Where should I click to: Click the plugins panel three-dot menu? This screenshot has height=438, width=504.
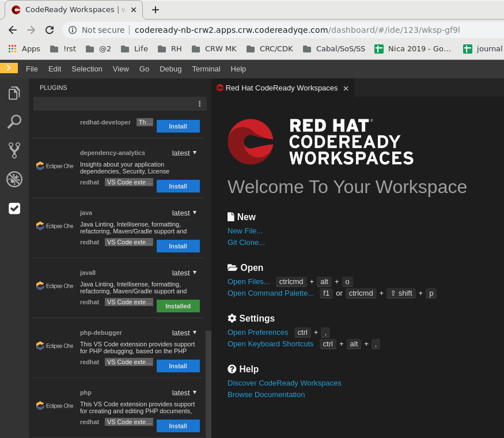point(199,104)
